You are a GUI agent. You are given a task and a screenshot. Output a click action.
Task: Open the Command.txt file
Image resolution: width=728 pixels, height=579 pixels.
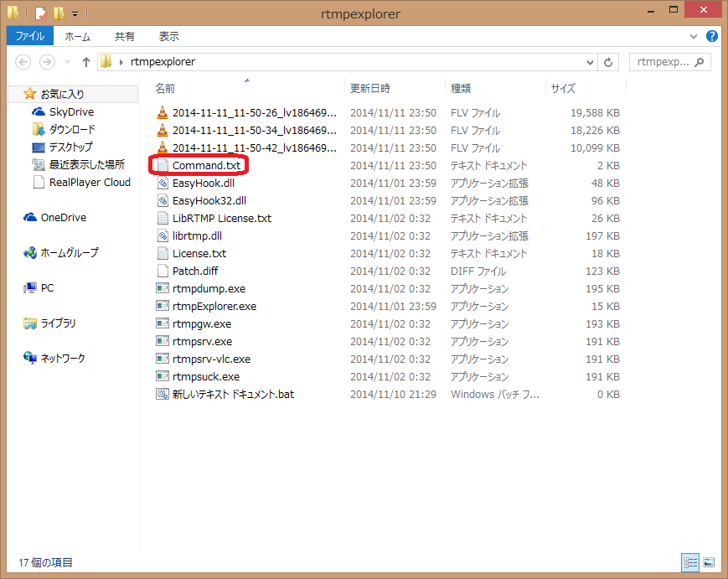tap(206, 166)
